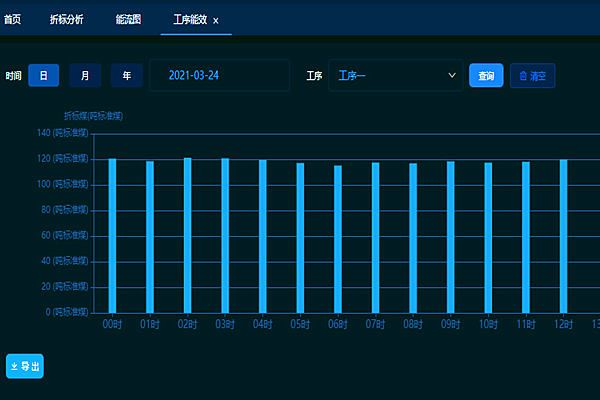Switch to the 折标分析 tab
The image size is (600, 400).
click(x=67, y=19)
